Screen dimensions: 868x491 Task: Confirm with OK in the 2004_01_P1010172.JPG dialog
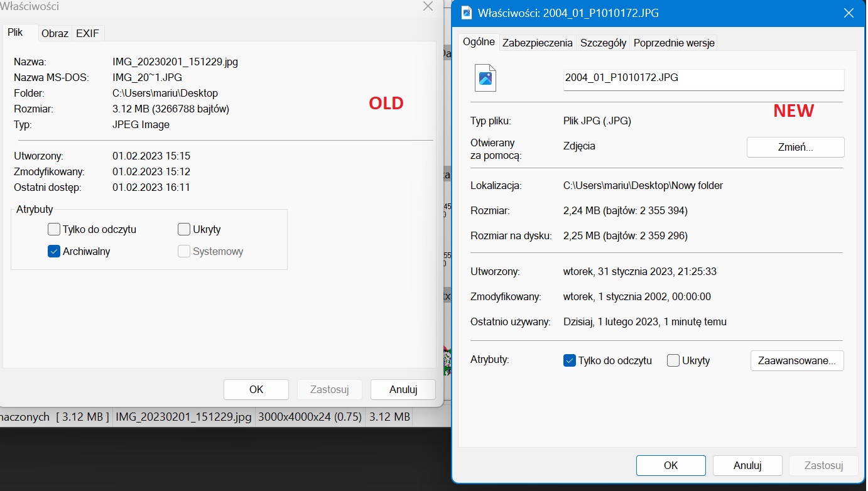coord(670,465)
